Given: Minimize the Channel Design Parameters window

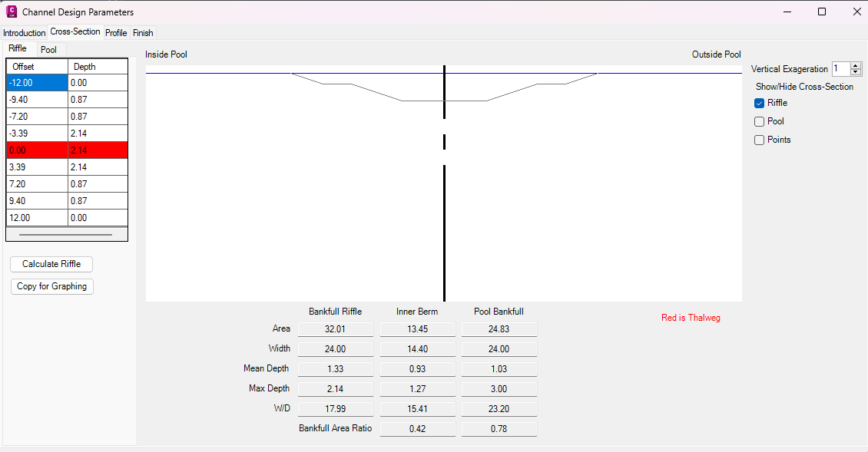Looking at the screenshot, I should pos(787,12).
